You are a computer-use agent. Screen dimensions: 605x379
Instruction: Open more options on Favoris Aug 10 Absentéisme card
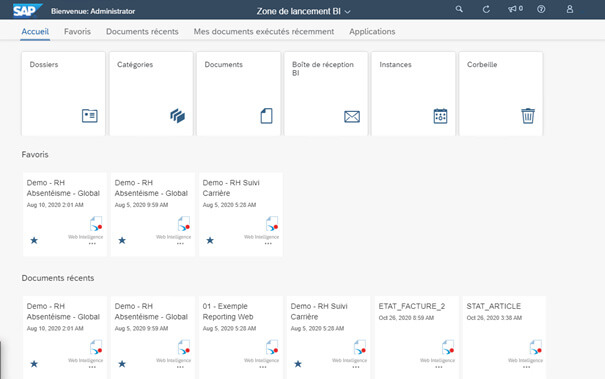click(x=92, y=244)
